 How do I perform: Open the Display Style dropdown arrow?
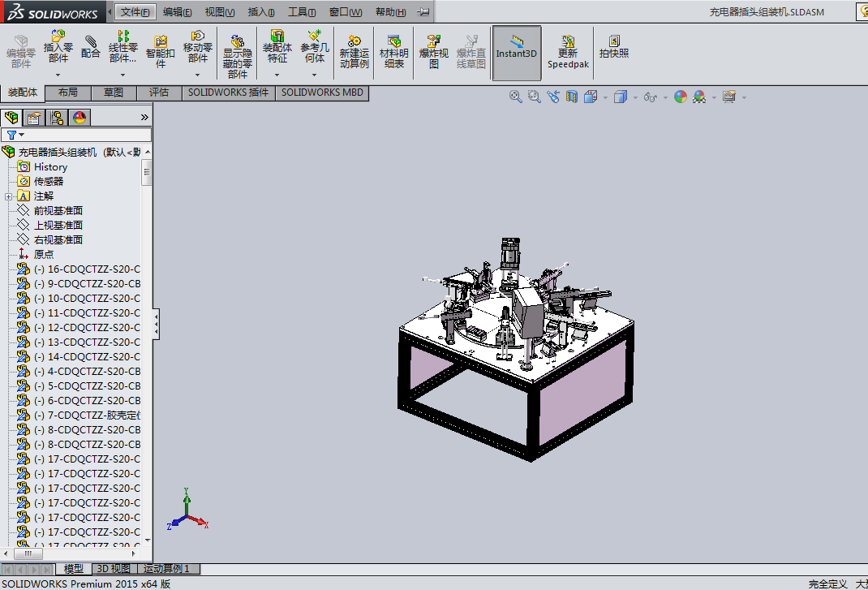point(635,97)
